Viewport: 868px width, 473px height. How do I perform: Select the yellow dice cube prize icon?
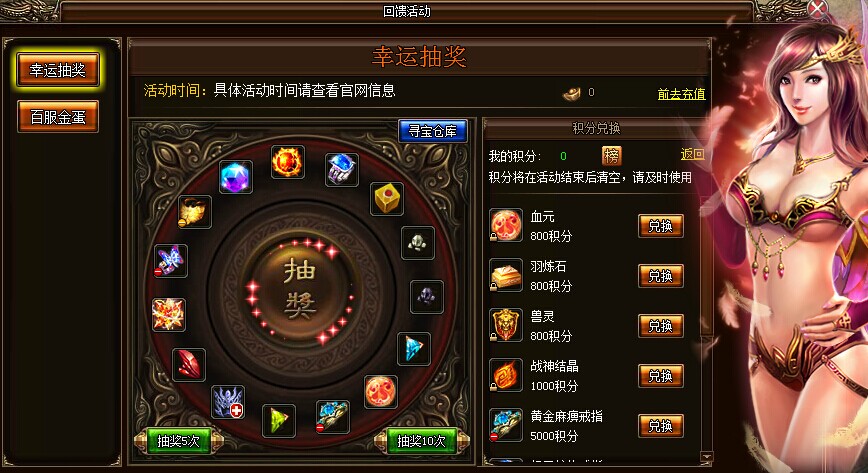386,198
